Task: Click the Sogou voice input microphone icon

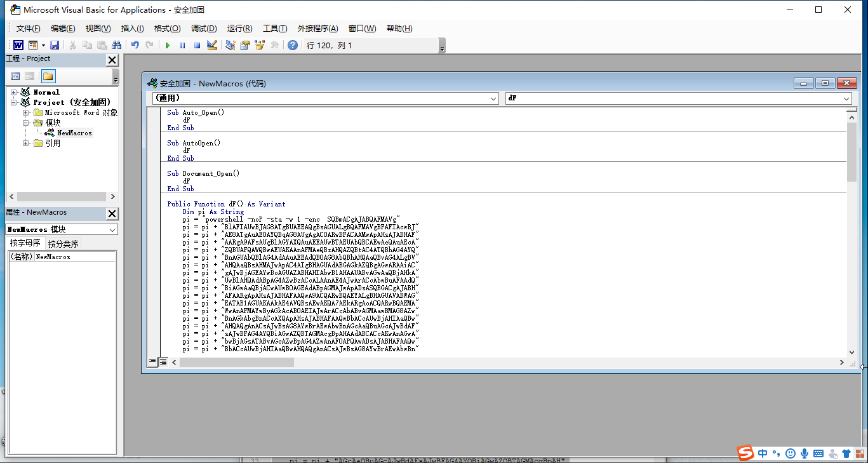Action: [805, 453]
